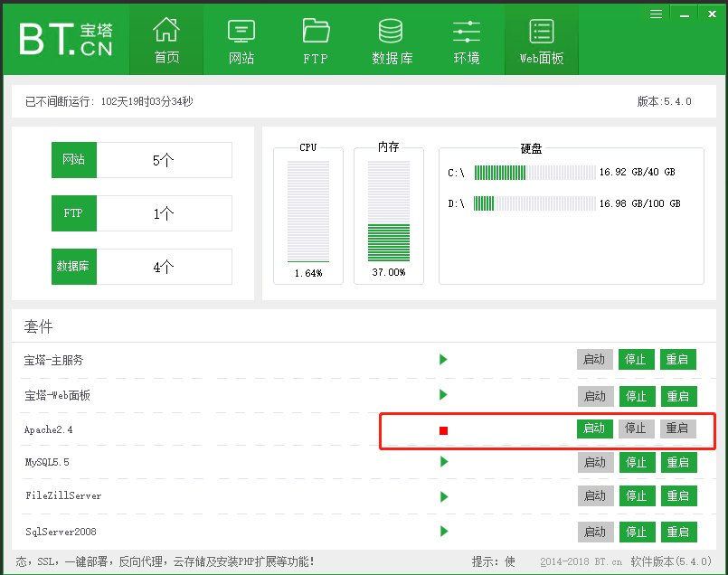728x575 pixels.
Task: Click running status arrow for FileZillServer
Action: tap(444, 496)
